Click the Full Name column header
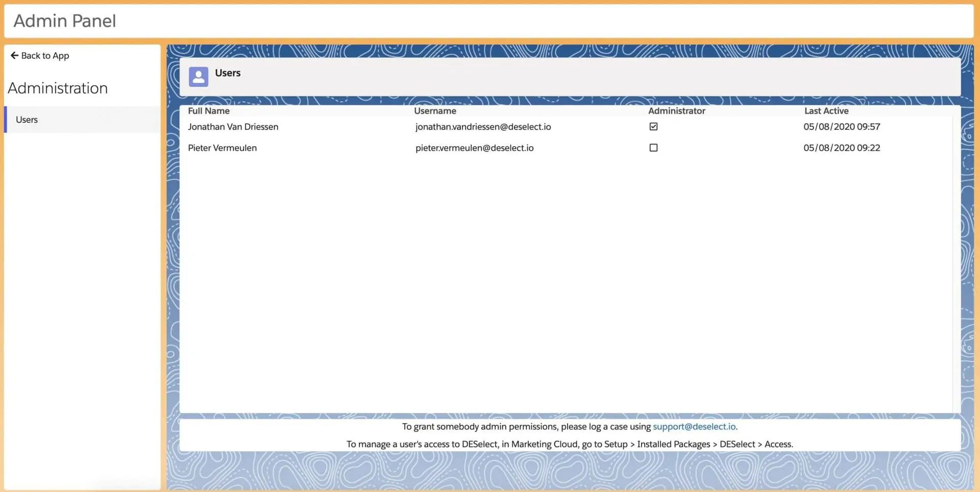The width and height of the screenshot is (980, 492). (x=209, y=111)
